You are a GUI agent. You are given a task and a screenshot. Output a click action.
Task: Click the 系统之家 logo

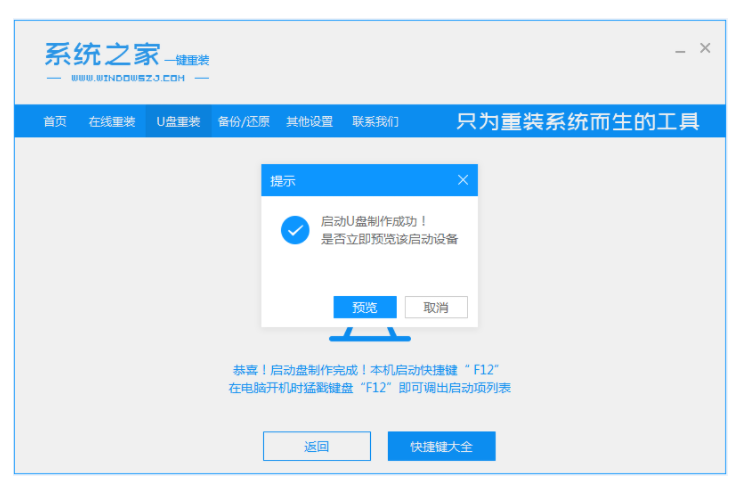(x=102, y=54)
